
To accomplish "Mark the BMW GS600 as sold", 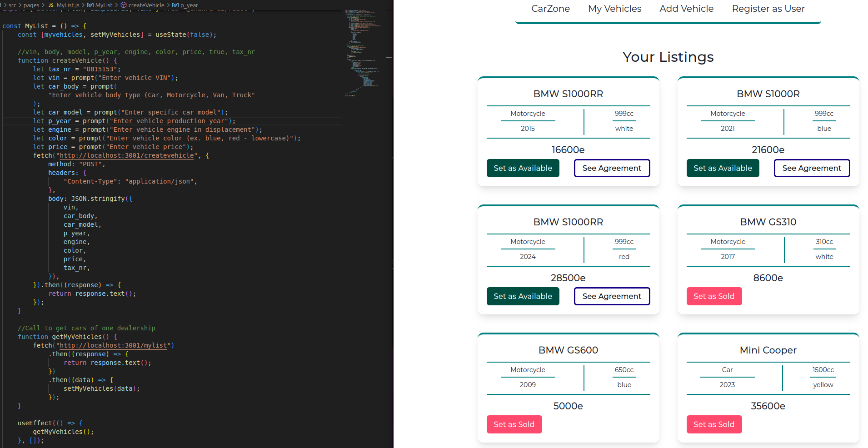I will (514, 424).
